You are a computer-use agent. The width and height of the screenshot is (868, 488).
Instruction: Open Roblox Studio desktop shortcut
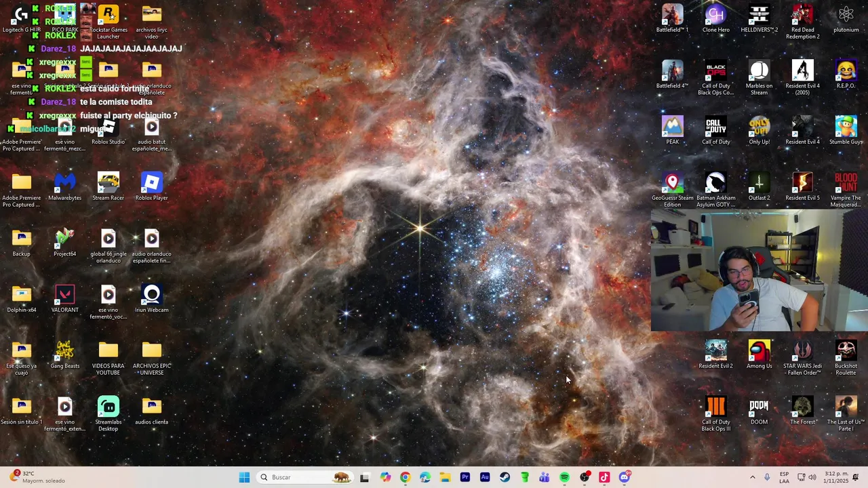[108, 132]
